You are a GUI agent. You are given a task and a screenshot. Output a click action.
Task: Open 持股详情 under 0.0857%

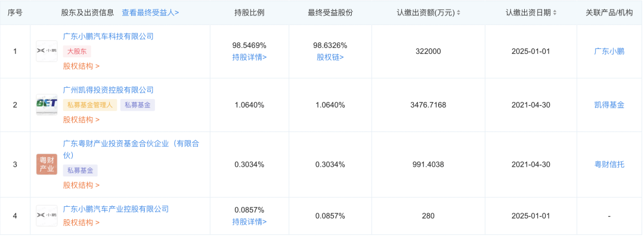coord(249,222)
